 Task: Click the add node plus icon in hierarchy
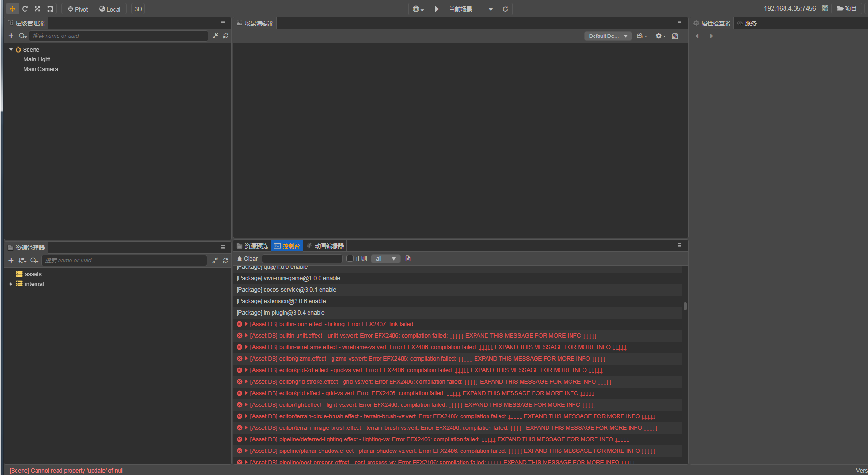(11, 36)
